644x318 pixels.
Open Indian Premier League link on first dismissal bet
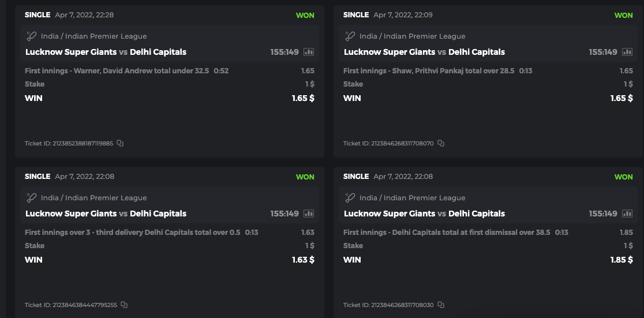[424, 198]
